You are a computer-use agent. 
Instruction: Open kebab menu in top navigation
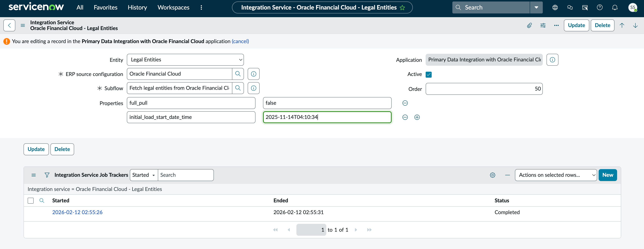(201, 7)
